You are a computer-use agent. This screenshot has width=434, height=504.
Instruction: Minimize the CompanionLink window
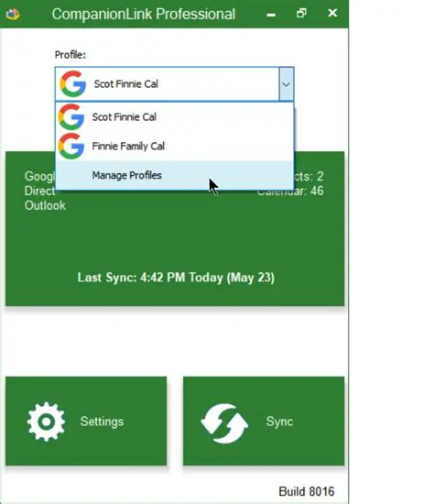[271, 14]
